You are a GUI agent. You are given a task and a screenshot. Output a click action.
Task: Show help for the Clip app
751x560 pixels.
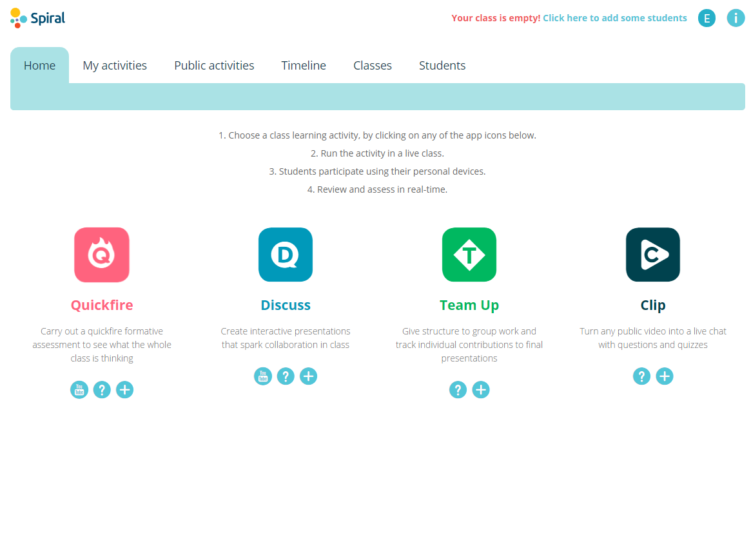641,376
